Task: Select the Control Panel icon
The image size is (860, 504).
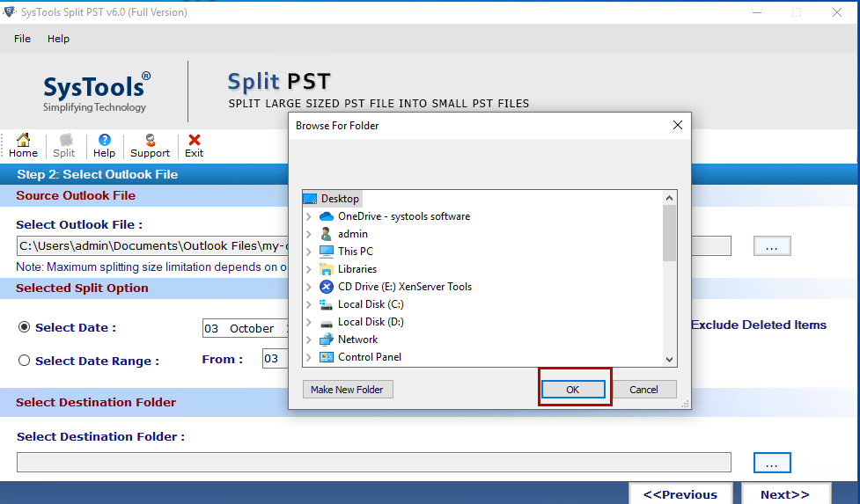Action: coord(327,357)
